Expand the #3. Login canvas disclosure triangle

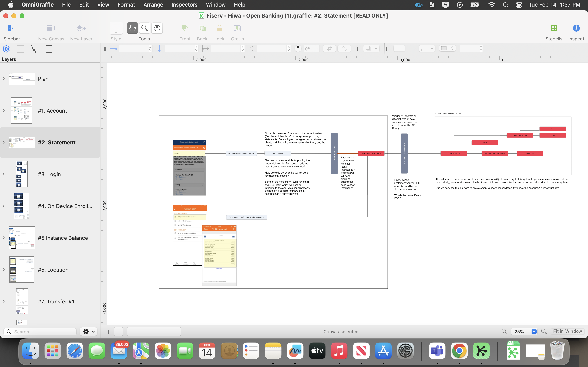(x=3, y=174)
